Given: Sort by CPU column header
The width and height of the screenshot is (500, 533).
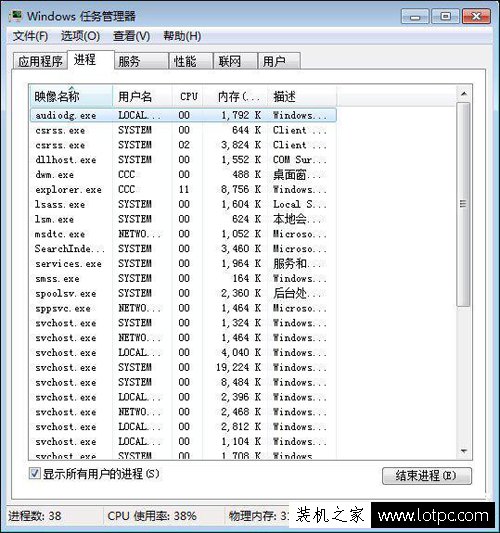Looking at the screenshot, I should tap(188, 97).
